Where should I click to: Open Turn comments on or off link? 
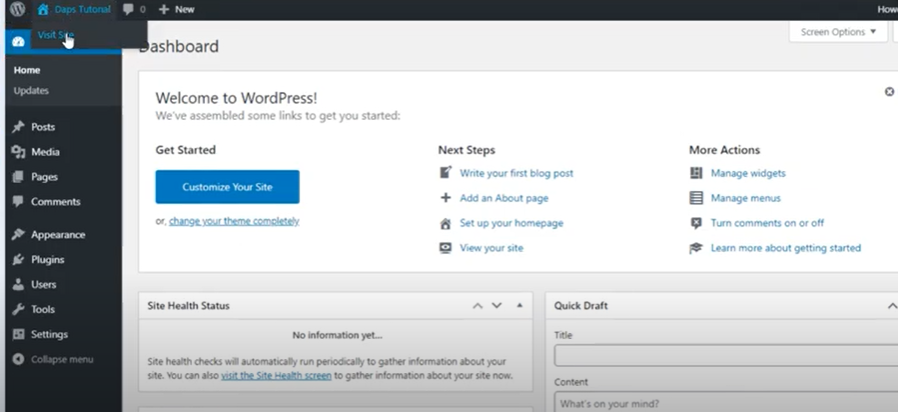click(x=767, y=223)
